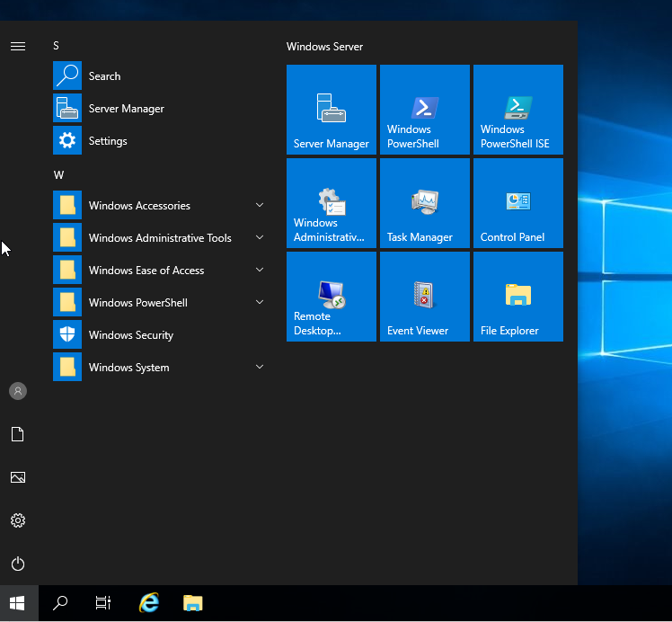Open Task View from the taskbar
This screenshot has width=672, height=622.
click(102, 603)
